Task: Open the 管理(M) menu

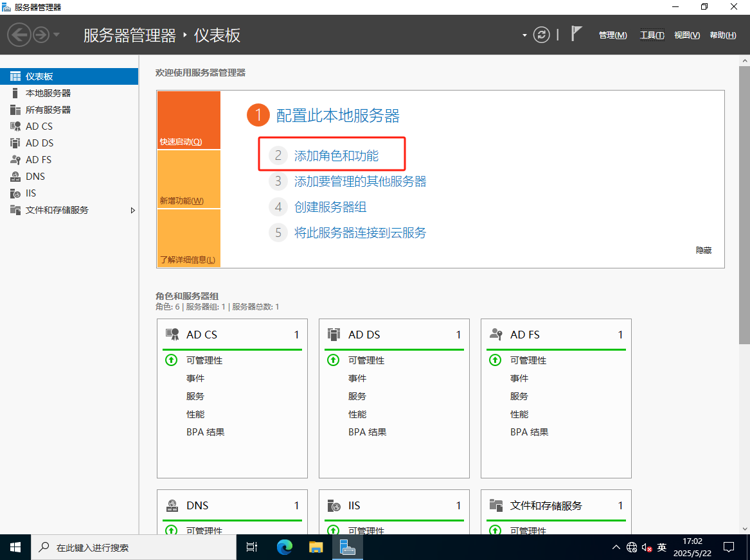Action: 612,35
